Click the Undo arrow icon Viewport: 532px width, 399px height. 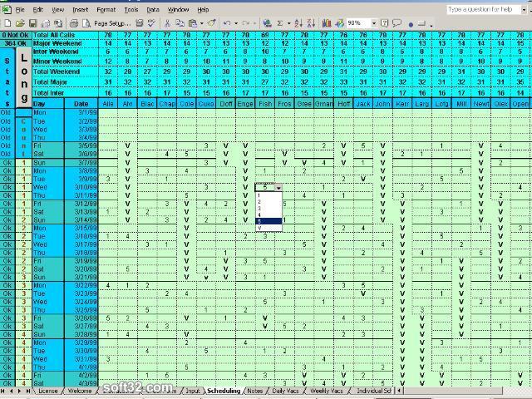point(227,23)
